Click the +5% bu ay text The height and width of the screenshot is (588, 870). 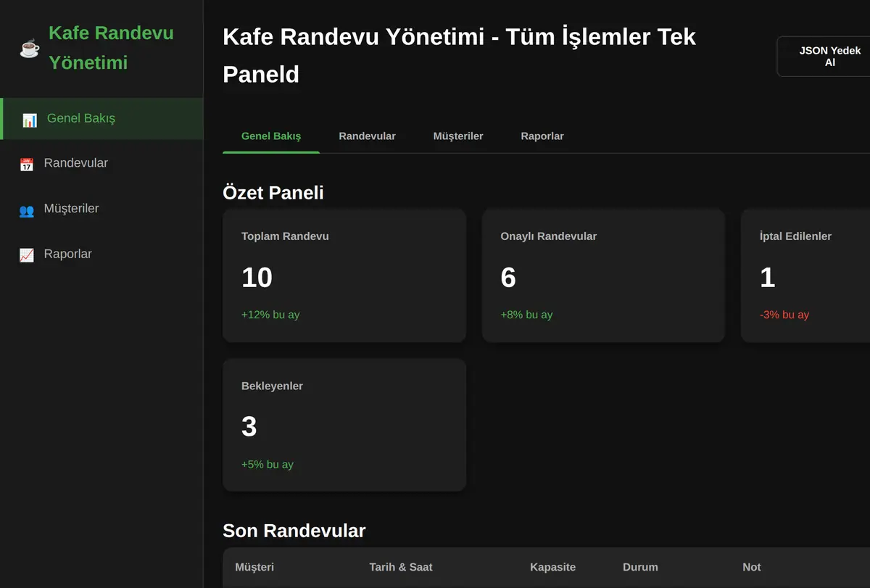click(268, 464)
